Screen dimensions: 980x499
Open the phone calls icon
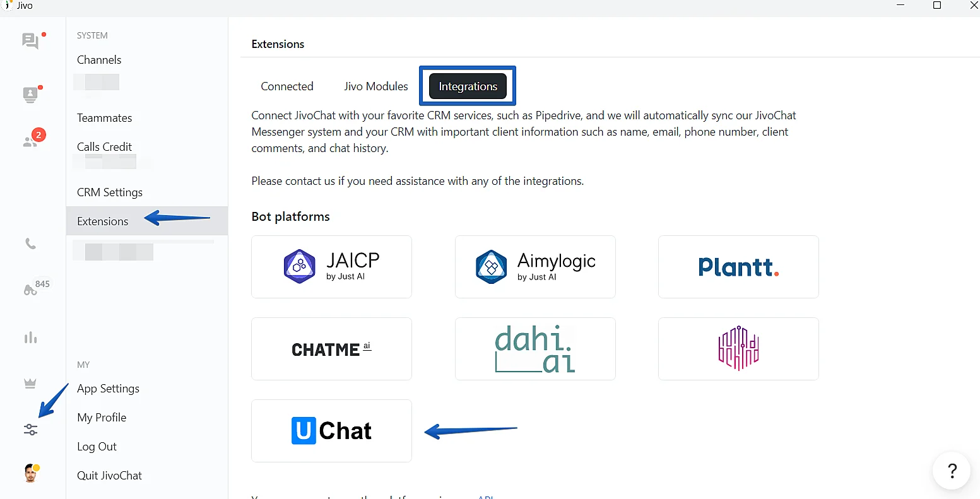click(x=30, y=244)
